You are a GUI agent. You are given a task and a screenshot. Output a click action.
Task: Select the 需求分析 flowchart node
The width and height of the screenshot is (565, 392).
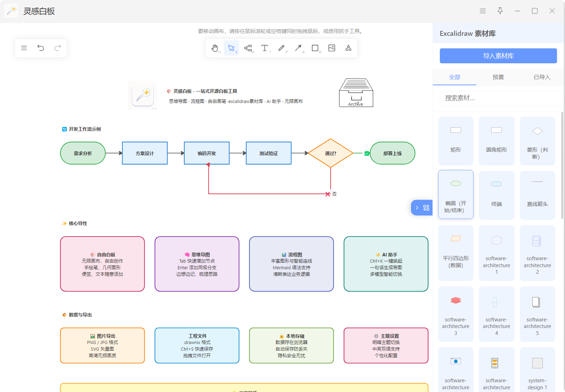pyautogui.click(x=83, y=153)
